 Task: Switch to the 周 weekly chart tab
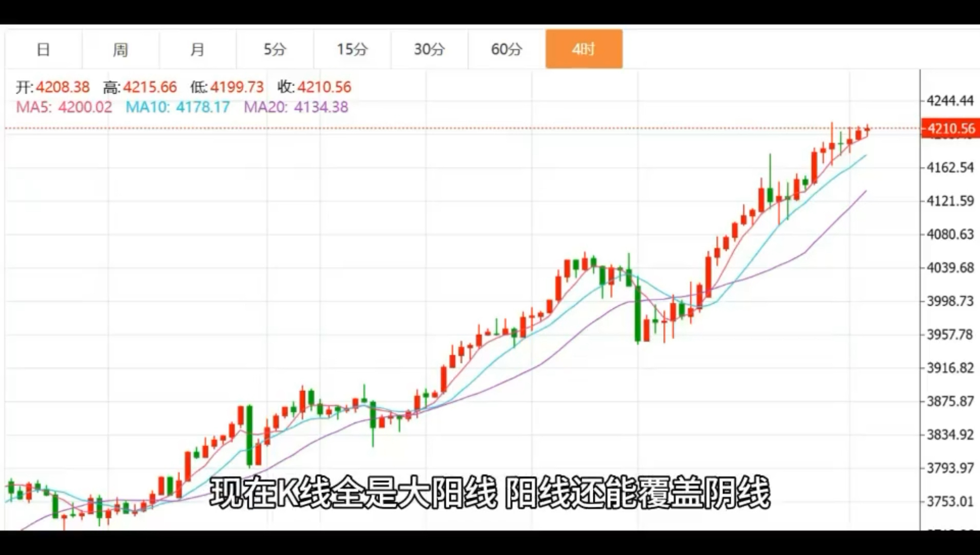(x=120, y=49)
